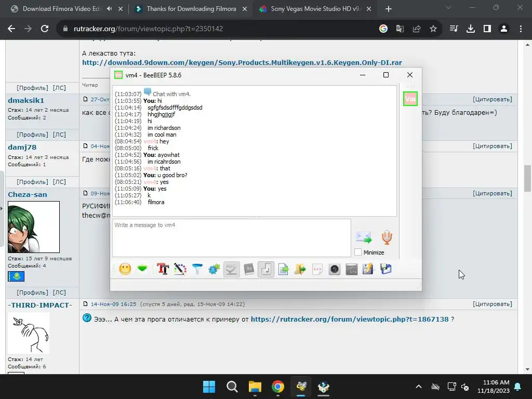Click the send file document icon
The height and width of the screenshot is (399, 532).
pos(283,269)
